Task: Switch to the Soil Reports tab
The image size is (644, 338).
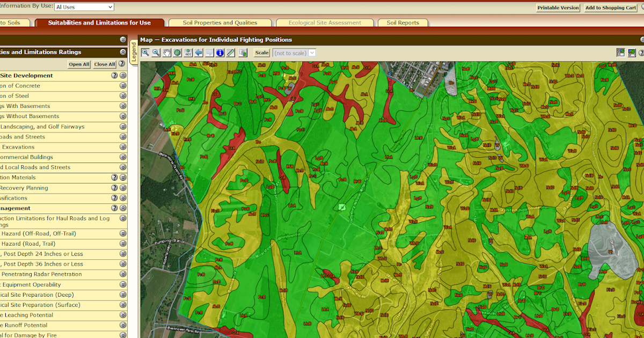Action: (x=403, y=23)
